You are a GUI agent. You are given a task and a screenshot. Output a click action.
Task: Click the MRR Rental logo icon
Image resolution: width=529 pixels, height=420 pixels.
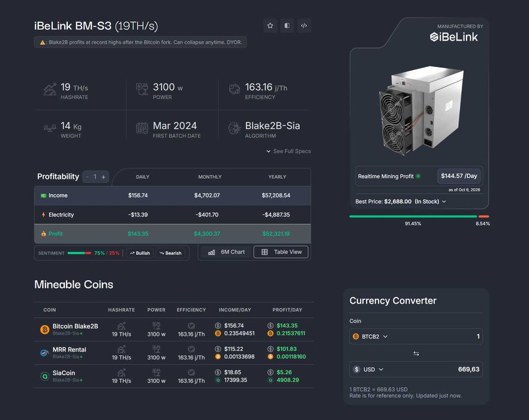coord(44,353)
